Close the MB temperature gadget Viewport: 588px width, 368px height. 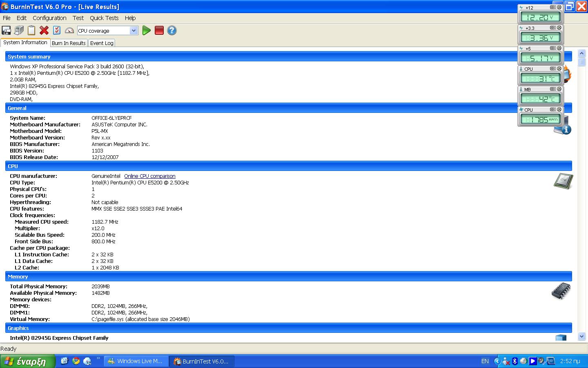(559, 89)
